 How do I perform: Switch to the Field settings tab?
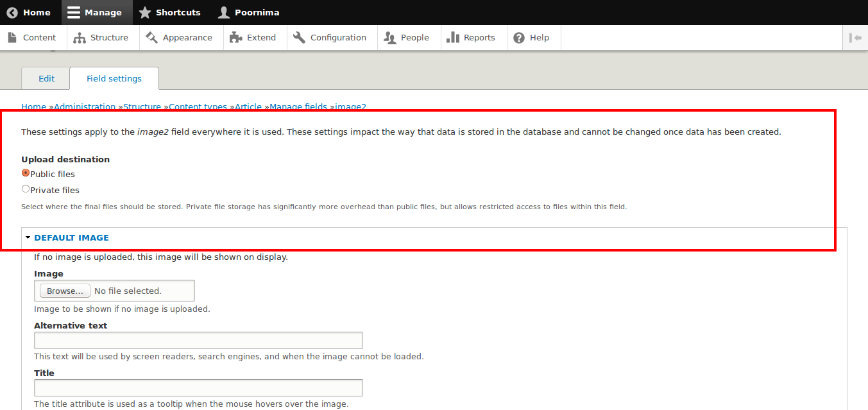114,78
